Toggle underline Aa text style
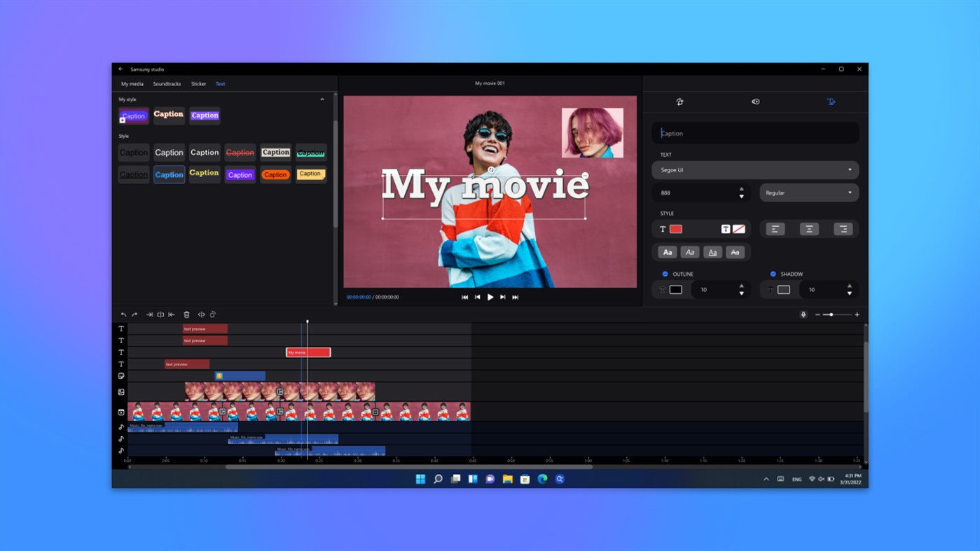 click(712, 252)
